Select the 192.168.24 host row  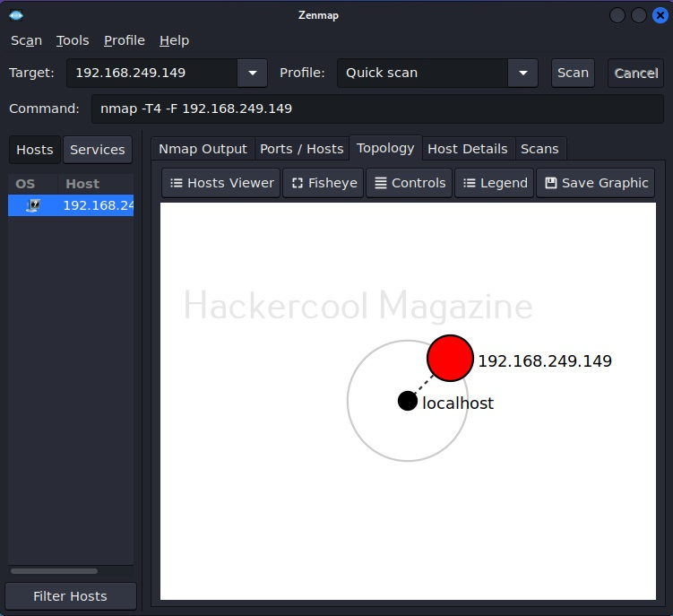[71, 205]
